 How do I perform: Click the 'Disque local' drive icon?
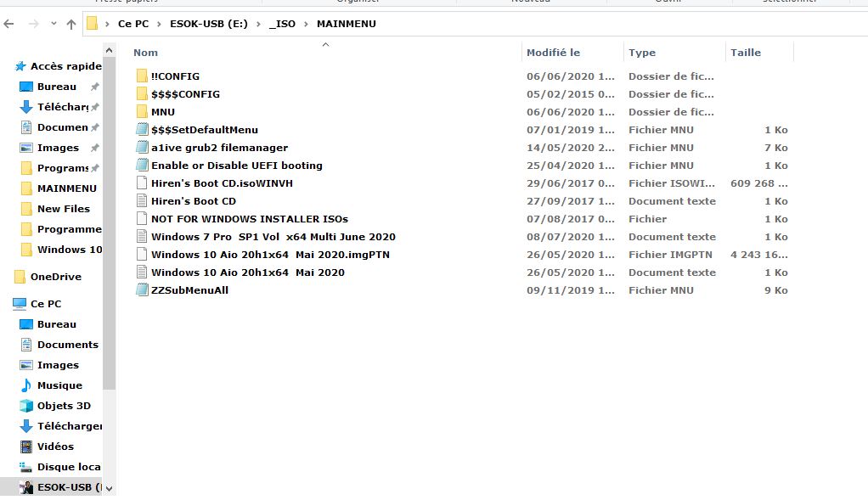(26, 467)
